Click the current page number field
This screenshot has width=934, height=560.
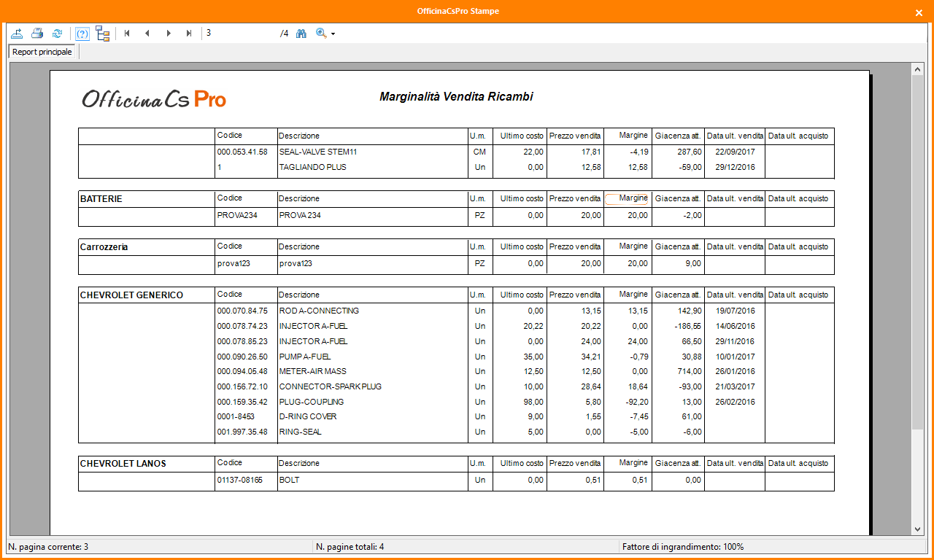(240, 34)
